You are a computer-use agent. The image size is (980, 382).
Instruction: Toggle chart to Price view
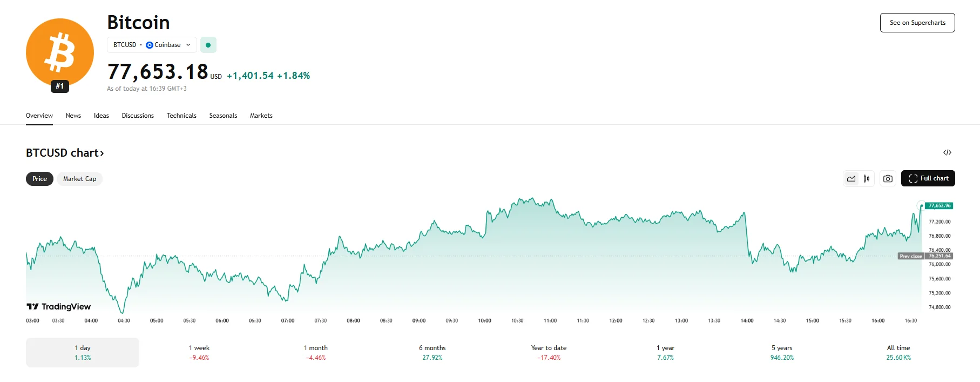(39, 179)
